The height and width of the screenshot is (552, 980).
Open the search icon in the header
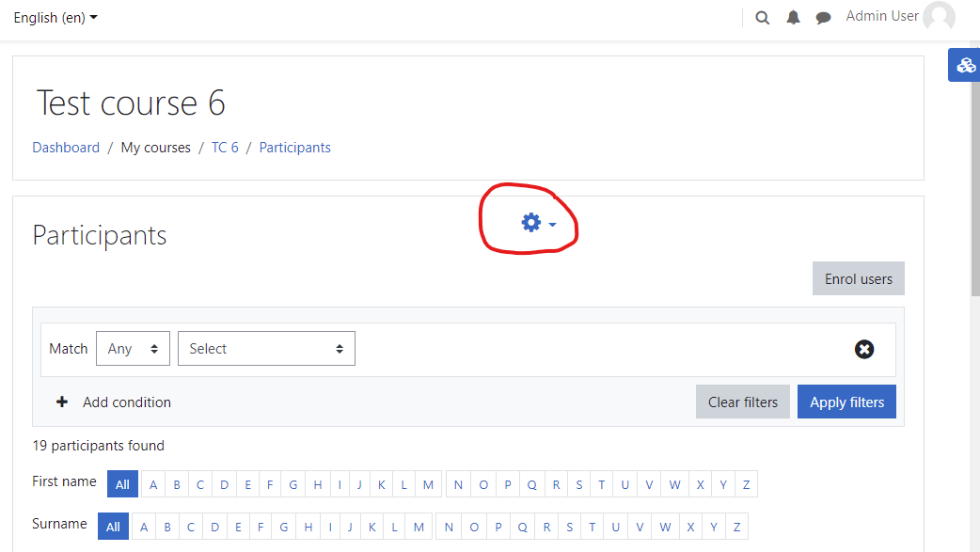pos(762,18)
